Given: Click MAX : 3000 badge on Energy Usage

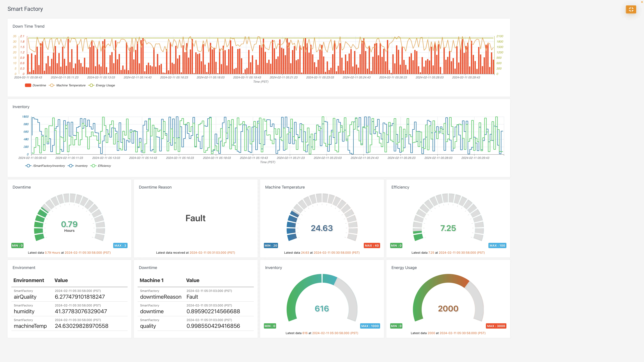Looking at the screenshot, I should click(x=496, y=326).
